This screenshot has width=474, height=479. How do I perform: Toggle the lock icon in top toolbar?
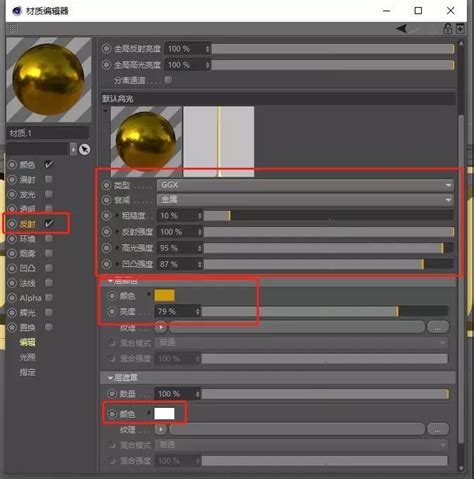(447, 29)
